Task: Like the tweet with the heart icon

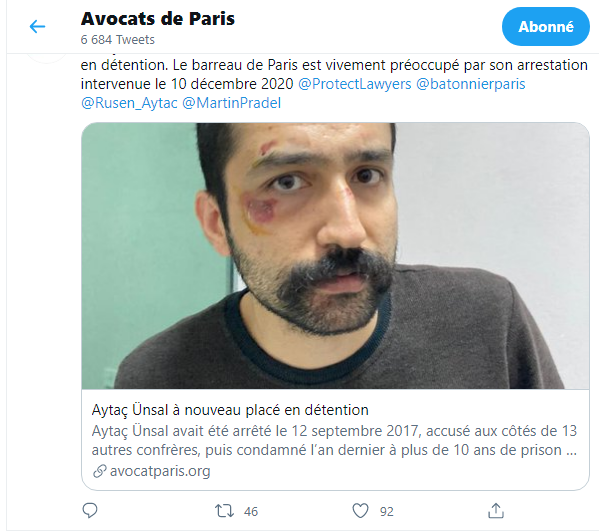Action: (360, 511)
